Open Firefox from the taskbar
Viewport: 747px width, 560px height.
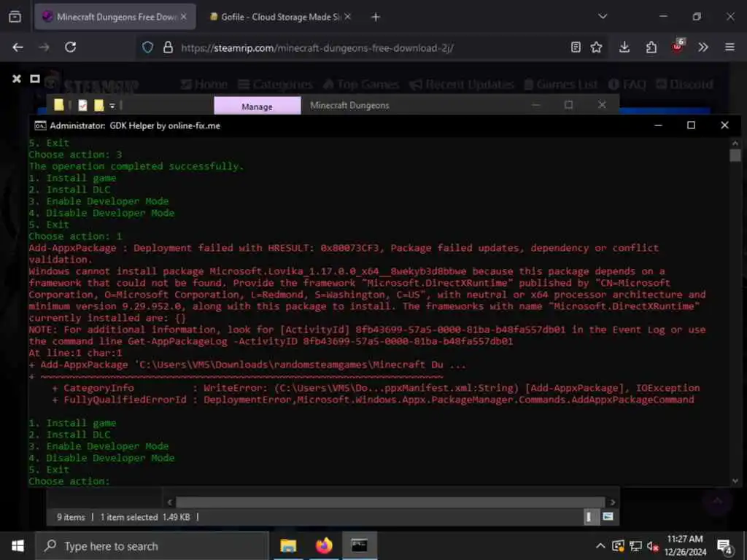(324, 545)
